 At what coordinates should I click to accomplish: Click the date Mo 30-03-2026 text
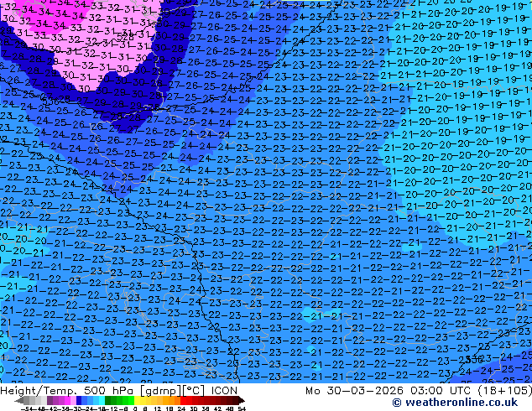[x=354, y=391]
